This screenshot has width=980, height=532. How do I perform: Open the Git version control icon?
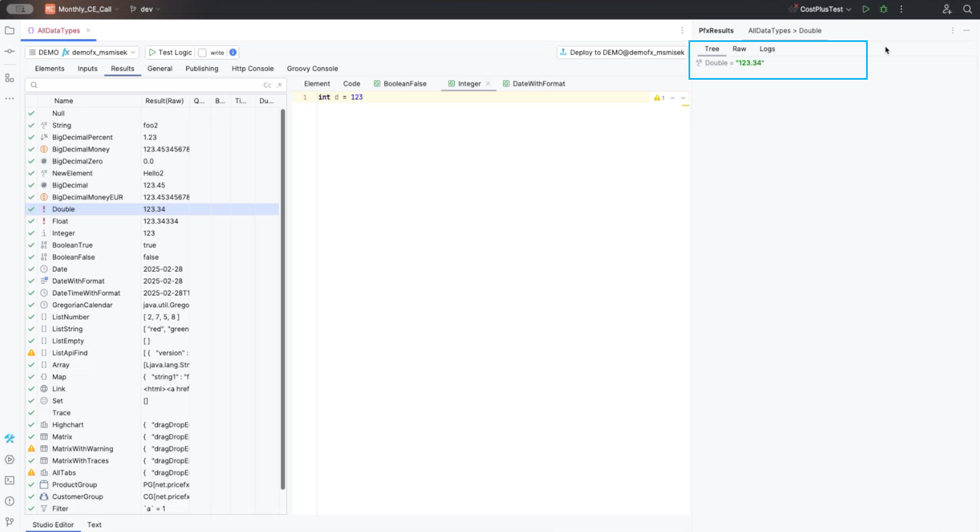click(x=9, y=521)
